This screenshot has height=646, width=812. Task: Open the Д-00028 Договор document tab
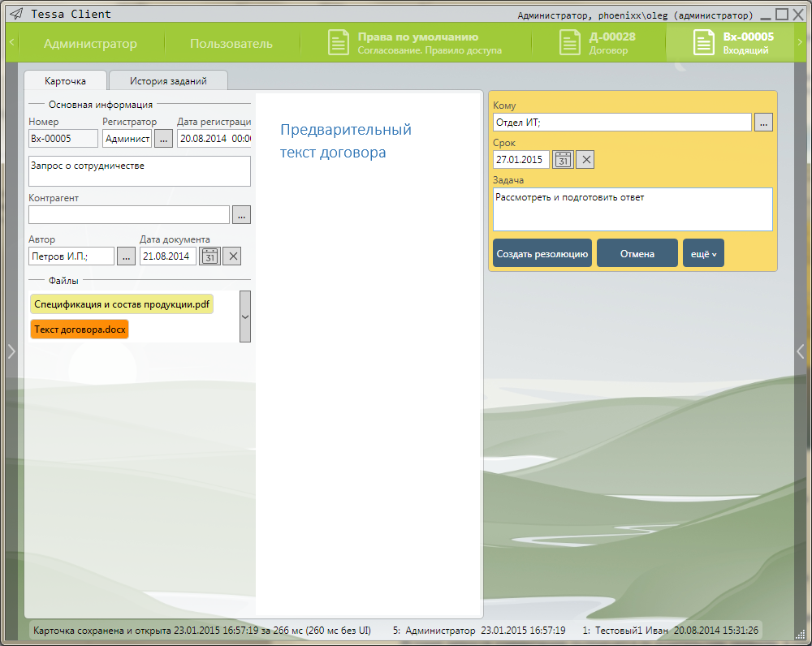[598, 43]
